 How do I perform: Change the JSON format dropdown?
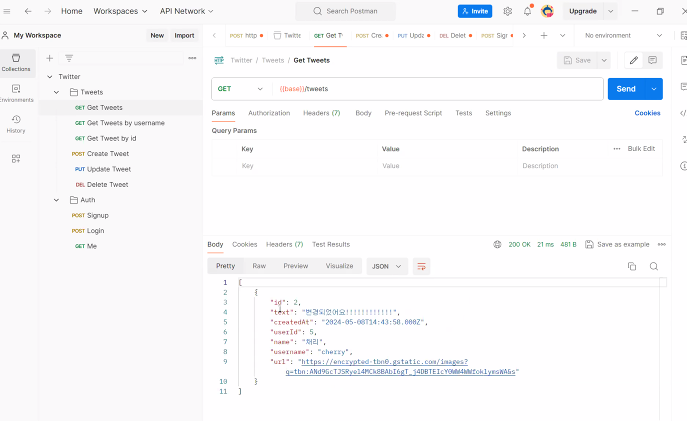(x=386, y=266)
